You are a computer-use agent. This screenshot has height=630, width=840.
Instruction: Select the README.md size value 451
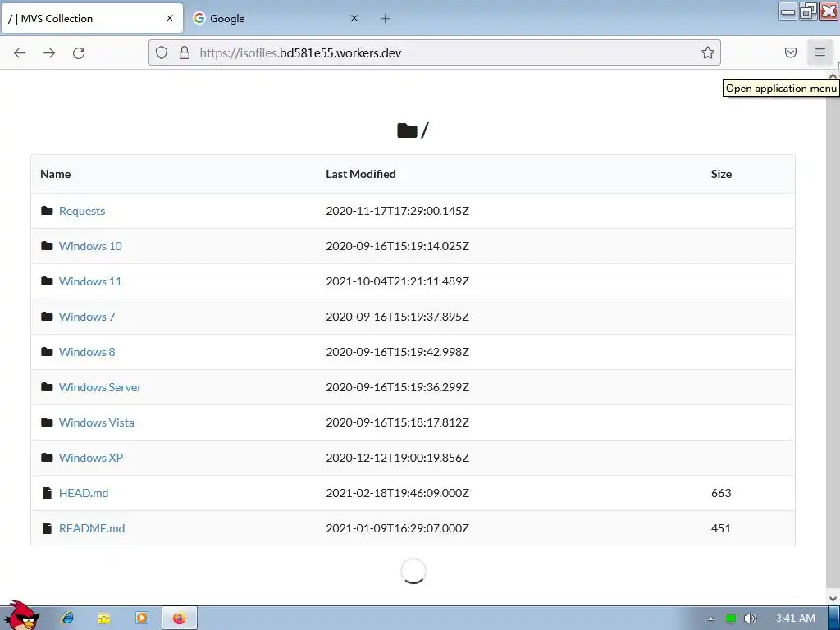[721, 529]
